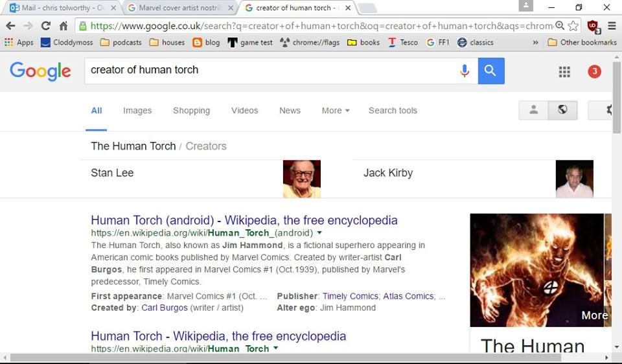Screen dimensions: 622x364
Task: Click the Chrome profile avatar button
Action: tap(526, 6)
